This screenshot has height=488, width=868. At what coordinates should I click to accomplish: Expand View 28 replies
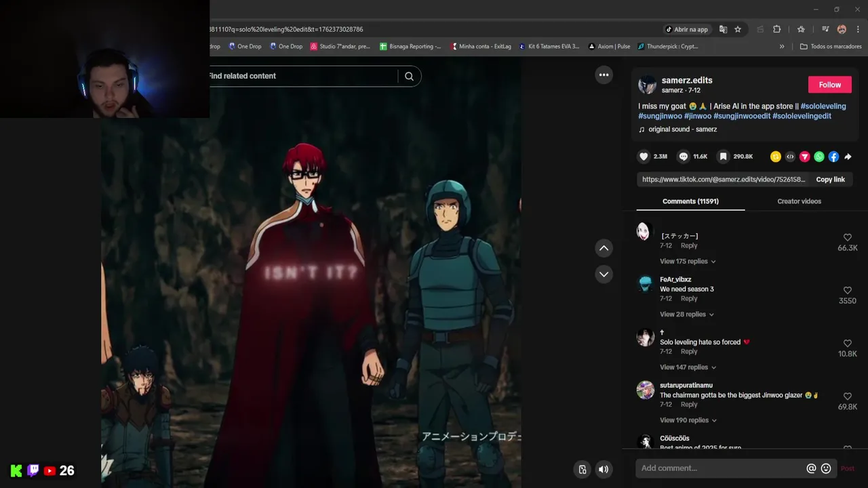click(x=686, y=314)
